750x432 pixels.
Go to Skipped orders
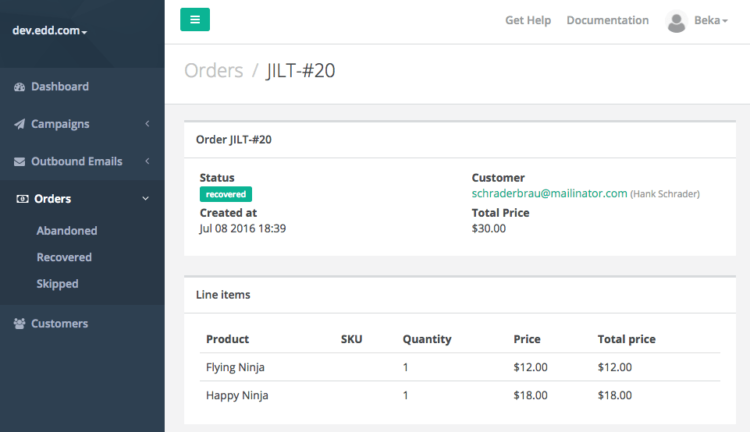click(x=57, y=284)
